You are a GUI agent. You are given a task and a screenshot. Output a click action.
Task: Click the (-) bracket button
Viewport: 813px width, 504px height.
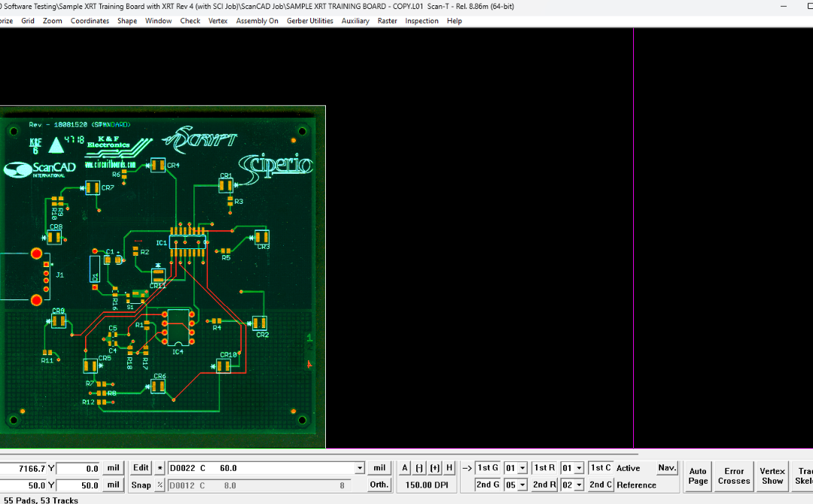[419, 468]
